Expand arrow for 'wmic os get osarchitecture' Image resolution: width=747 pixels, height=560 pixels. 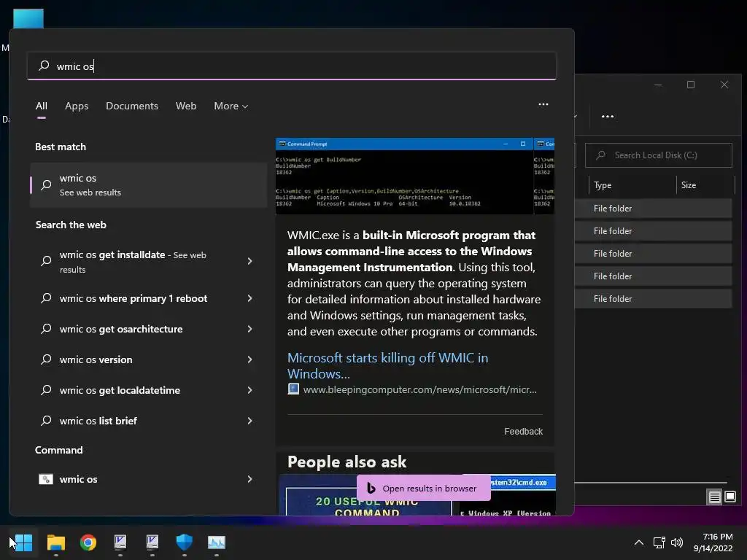250,329
